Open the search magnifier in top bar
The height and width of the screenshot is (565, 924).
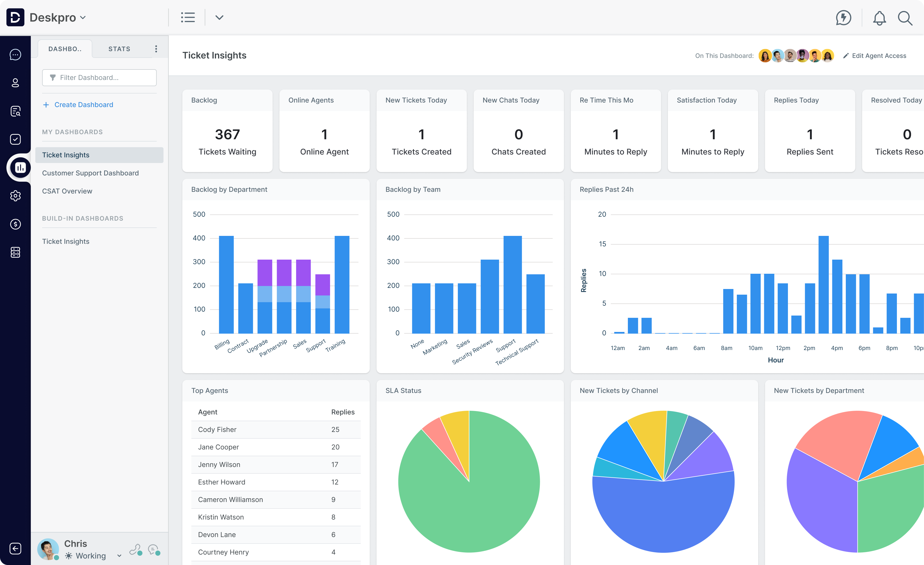905,18
